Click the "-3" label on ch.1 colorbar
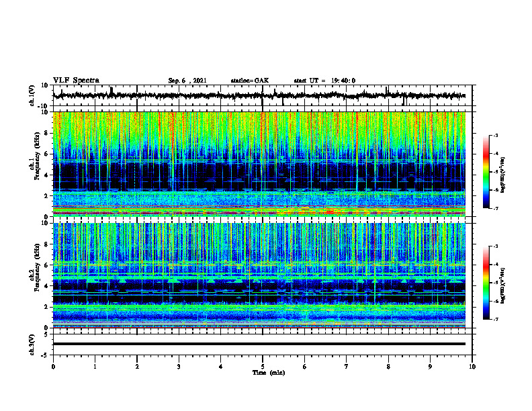The width and height of the screenshot is (532, 411). pyautogui.click(x=496, y=135)
